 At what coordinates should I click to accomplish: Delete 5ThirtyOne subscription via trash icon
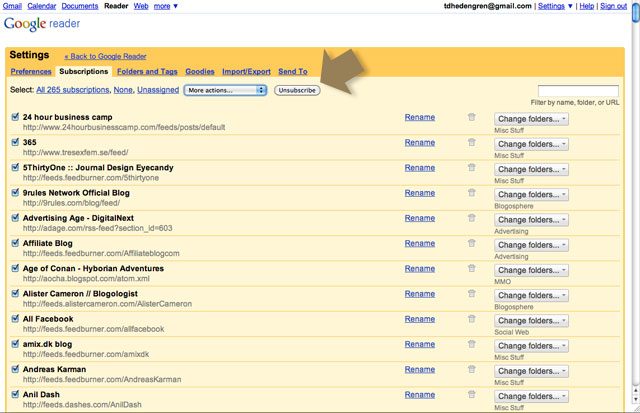point(471,168)
